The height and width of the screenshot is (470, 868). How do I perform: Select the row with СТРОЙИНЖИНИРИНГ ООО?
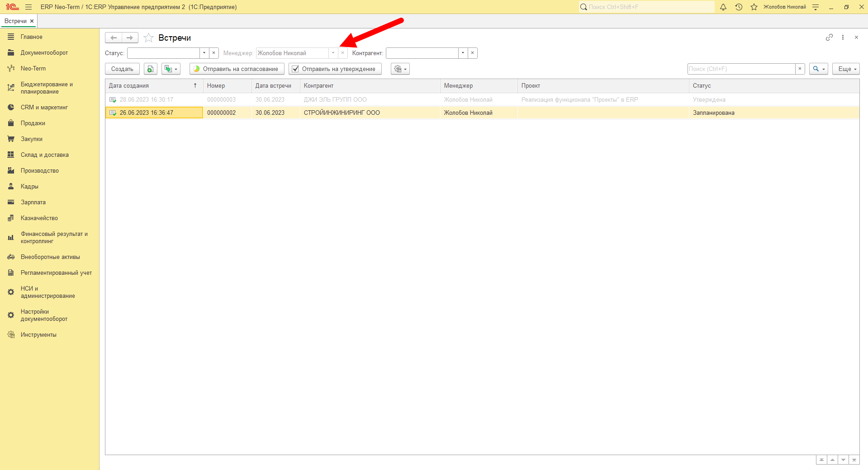coord(482,113)
